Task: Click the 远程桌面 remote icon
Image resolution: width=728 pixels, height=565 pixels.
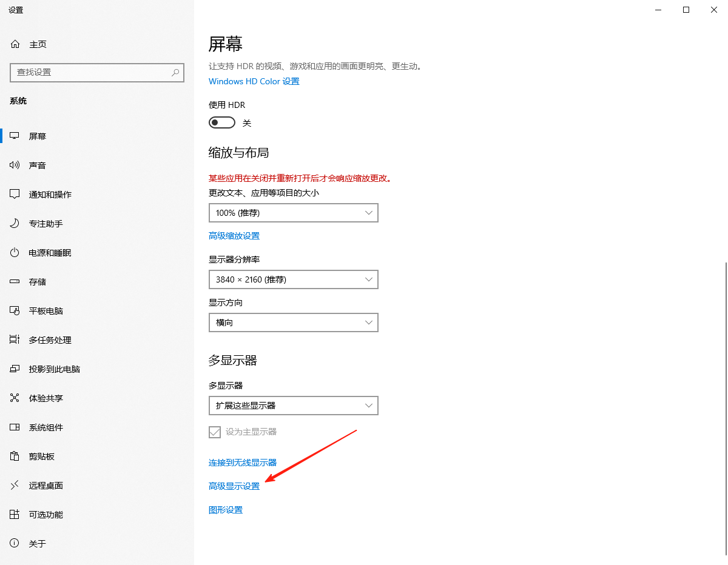Action: click(15, 486)
